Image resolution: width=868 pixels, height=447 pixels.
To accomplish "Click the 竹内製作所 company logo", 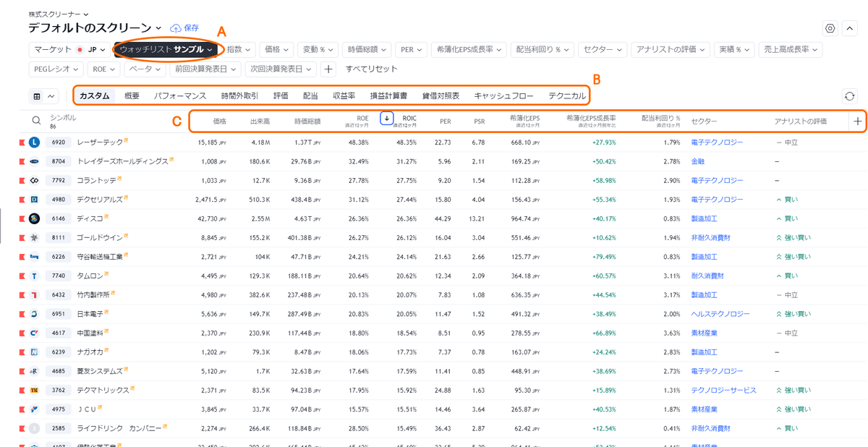I will (x=34, y=295).
